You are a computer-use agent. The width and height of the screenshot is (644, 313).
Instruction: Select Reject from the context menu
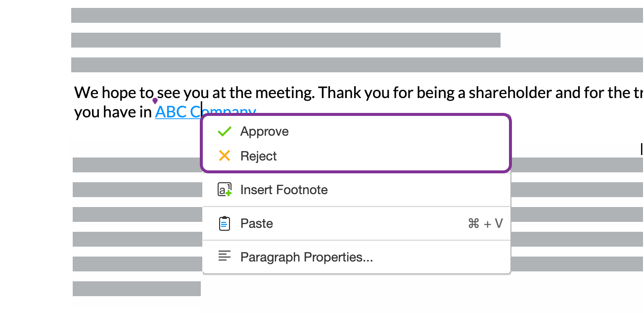(x=259, y=156)
